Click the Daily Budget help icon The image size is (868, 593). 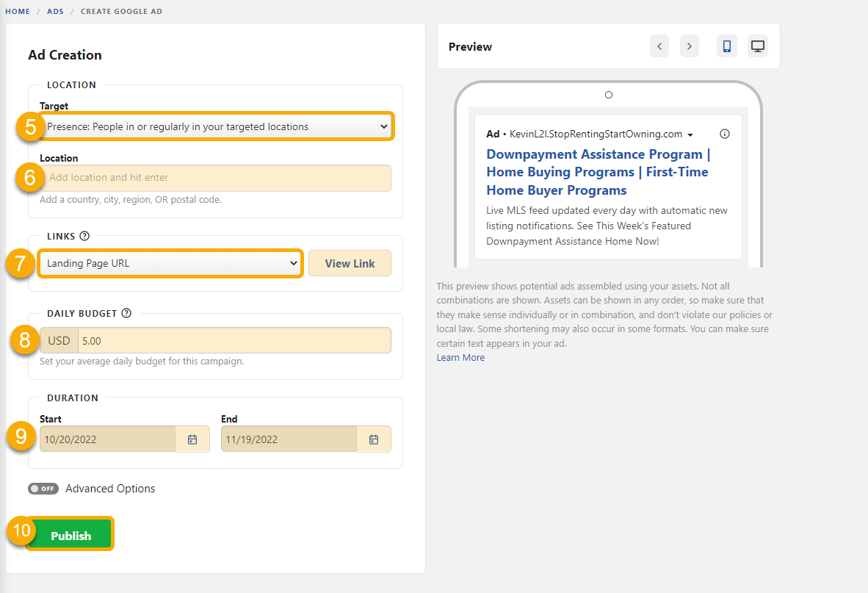coord(126,313)
